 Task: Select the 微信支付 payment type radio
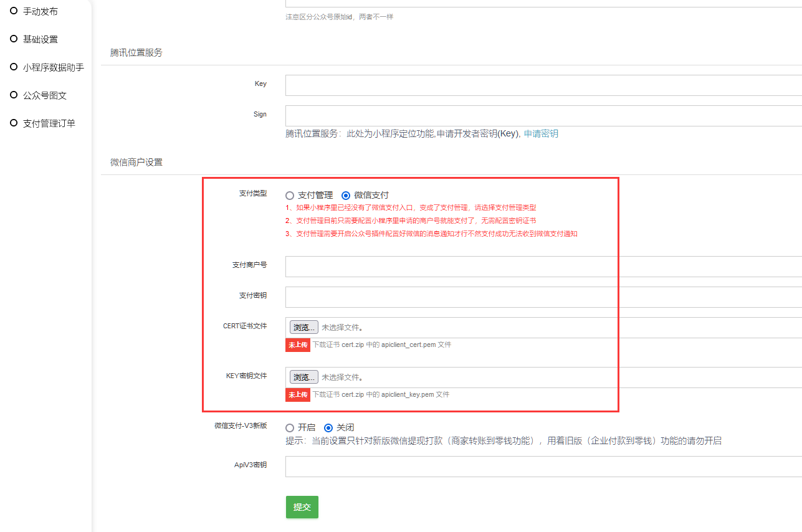click(346, 195)
